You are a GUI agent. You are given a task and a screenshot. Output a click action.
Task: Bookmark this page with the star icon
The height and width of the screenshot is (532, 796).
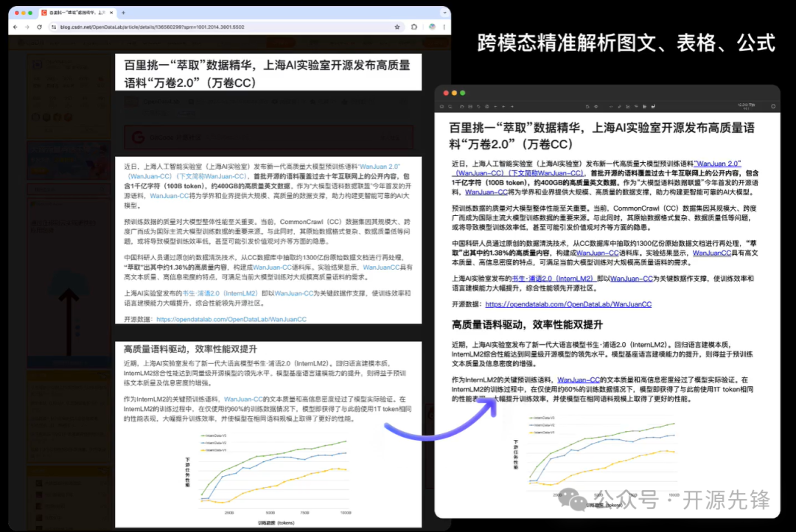397,27
